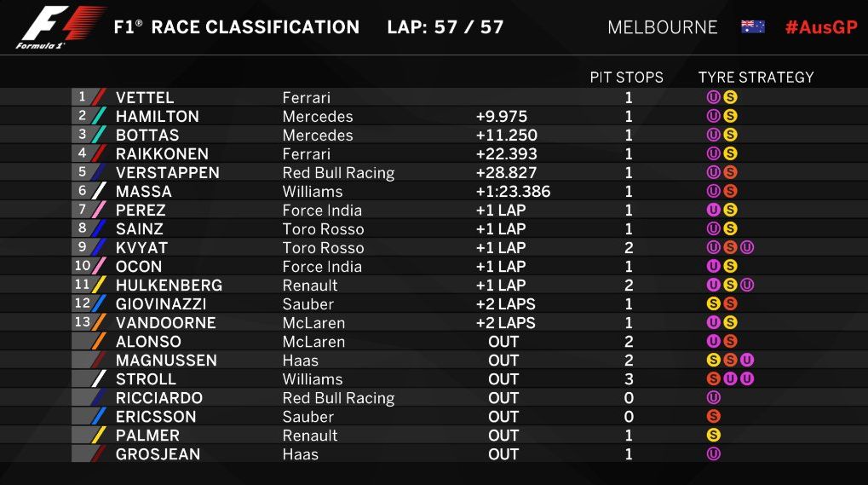The height and width of the screenshot is (485, 868).
Task: Click the Formula 1 logo
Action: pos(60,27)
